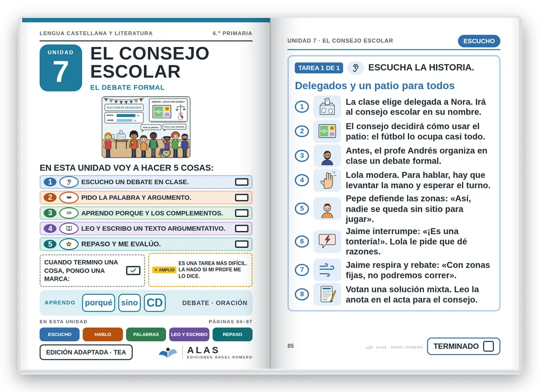The image size is (540, 392).
Task: Select the PALABRAS section tab
Action: coord(146,334)
